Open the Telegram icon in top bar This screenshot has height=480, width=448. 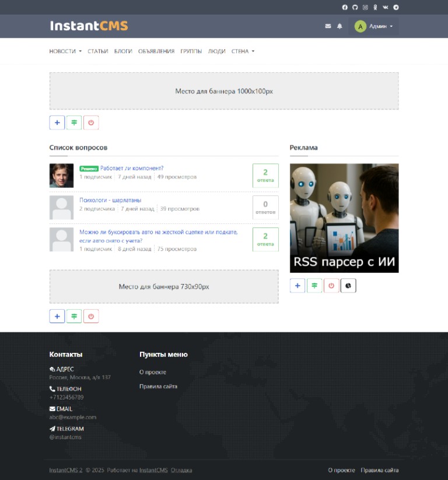(396, 8)
